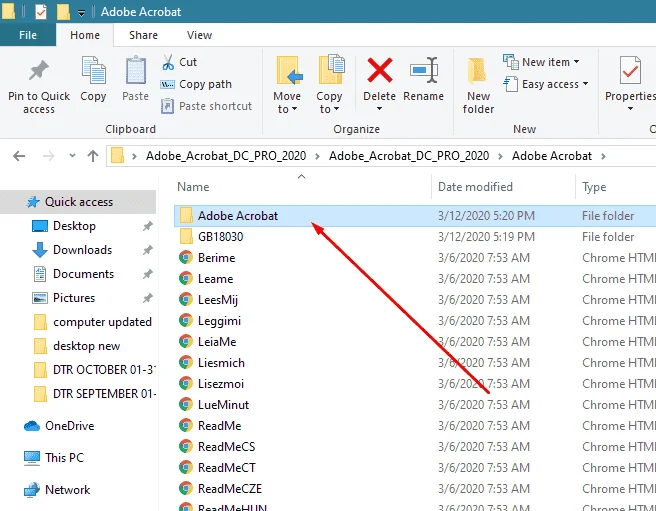Click the red Delete X icon
This screenshot has width=656, height=511.
pos(379,70)
